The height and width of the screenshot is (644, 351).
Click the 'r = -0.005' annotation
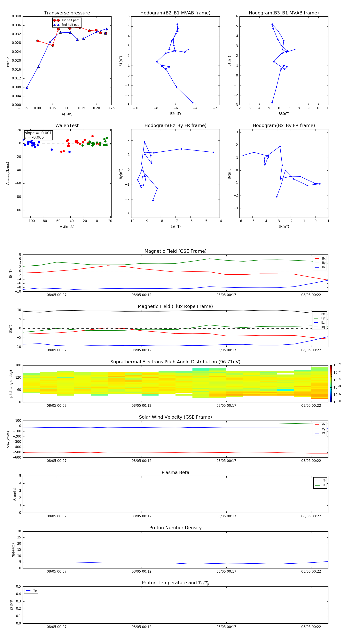pos(35,137)
